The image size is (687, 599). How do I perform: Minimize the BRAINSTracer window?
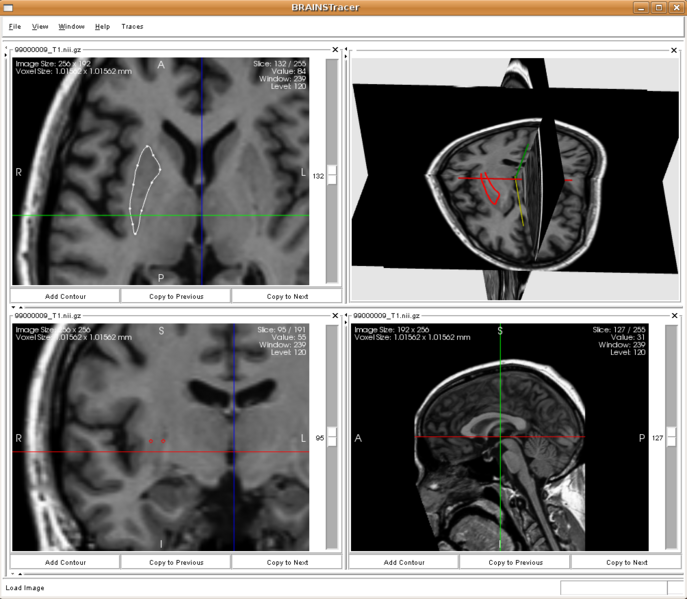click(641, 7)
